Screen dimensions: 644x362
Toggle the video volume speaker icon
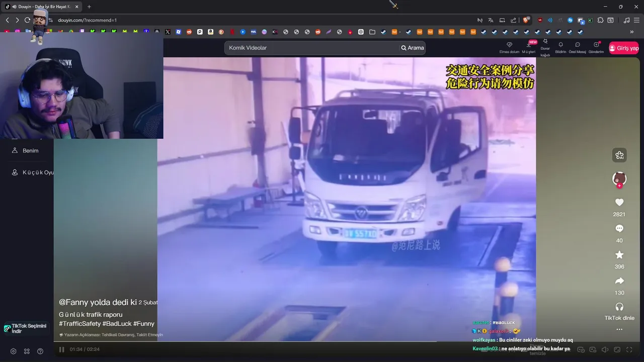pos(605,350)
